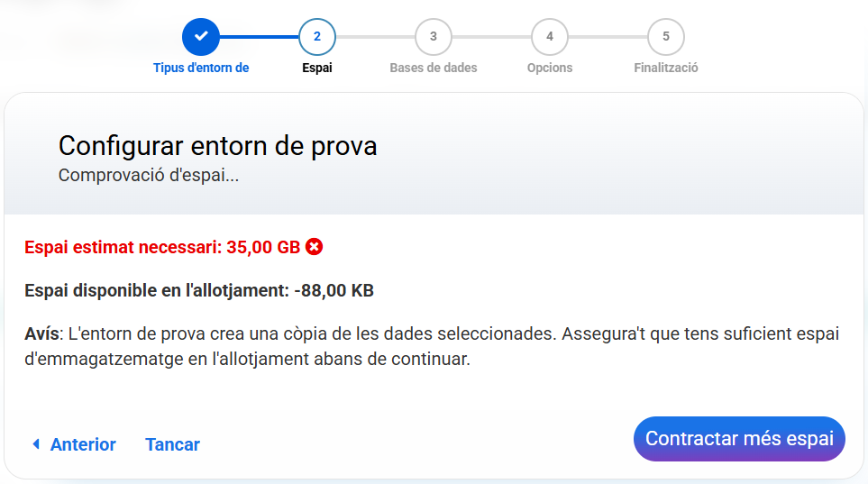Click the 'Contractar més espai' button

(x=739, y=439)
